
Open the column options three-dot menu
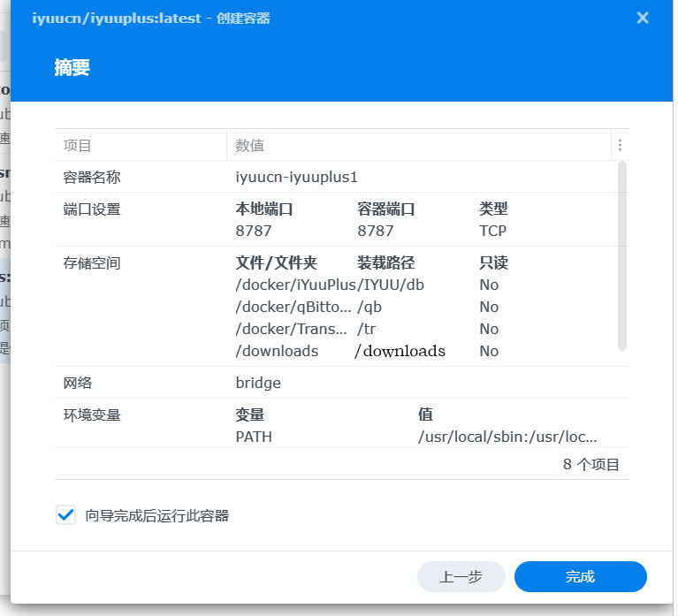click(x=620, y=145)
